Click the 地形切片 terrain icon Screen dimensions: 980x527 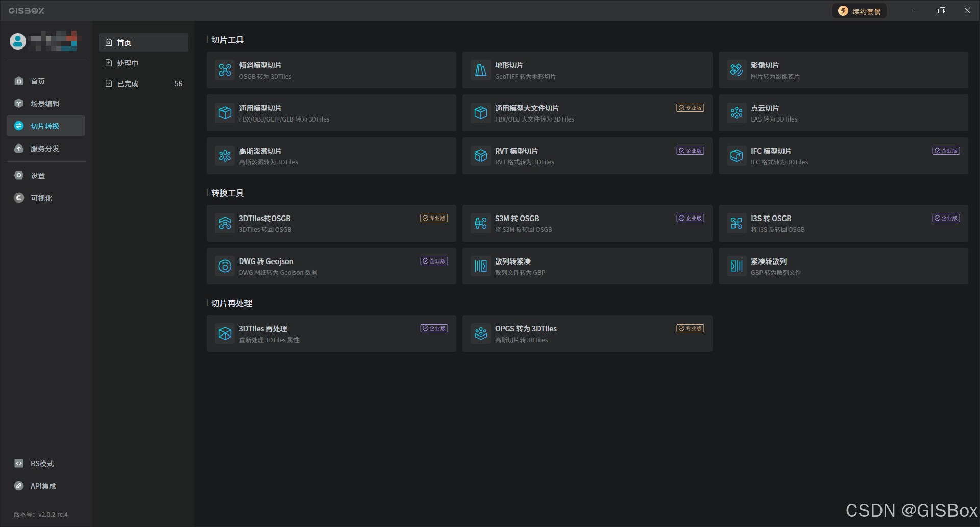481,70
